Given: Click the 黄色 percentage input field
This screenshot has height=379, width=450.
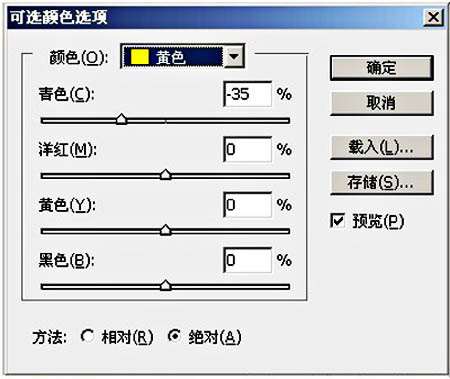Looking at the screenshot, I should pyautogui.click(x=247, y=205).
